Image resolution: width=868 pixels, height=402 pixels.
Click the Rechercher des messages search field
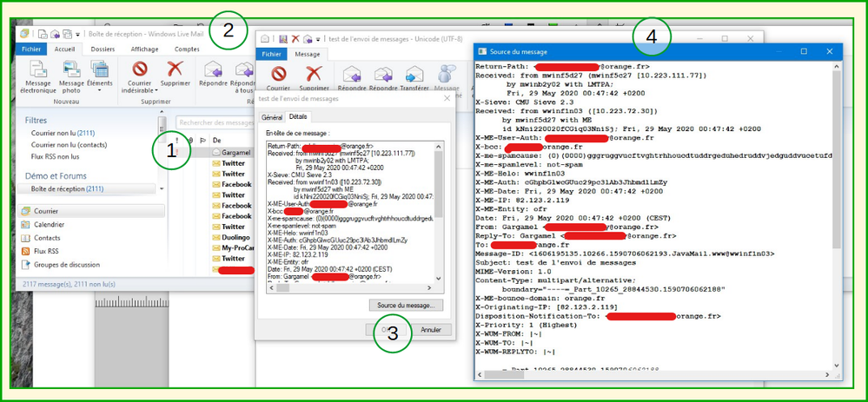pos(213,122)
